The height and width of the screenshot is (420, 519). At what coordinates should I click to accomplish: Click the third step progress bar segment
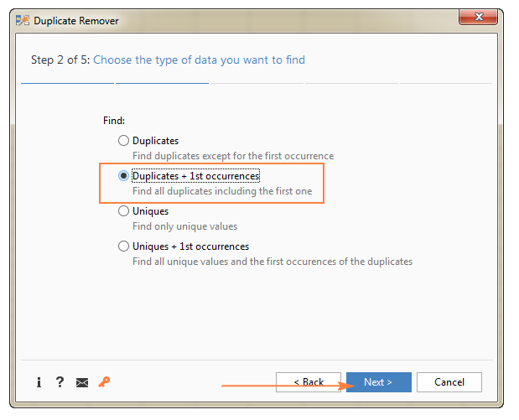click(257, 84)
